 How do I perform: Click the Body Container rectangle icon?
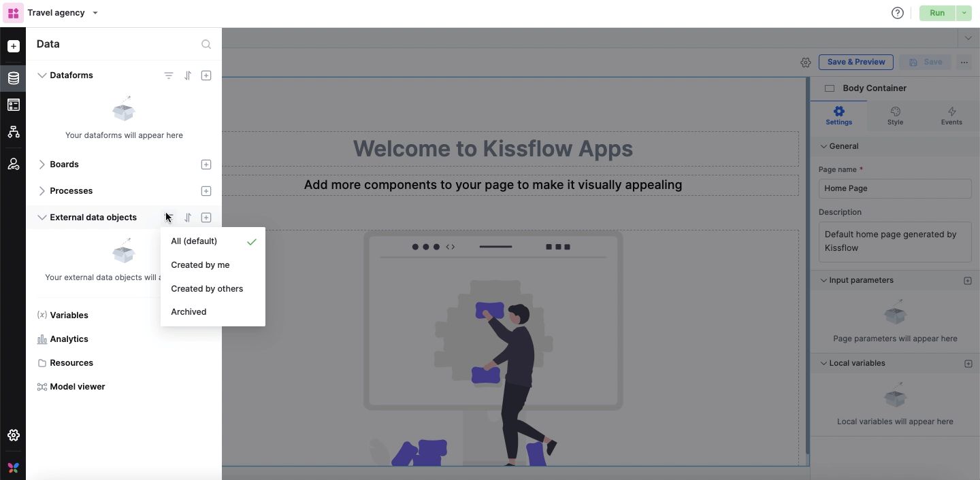(830, 88)
